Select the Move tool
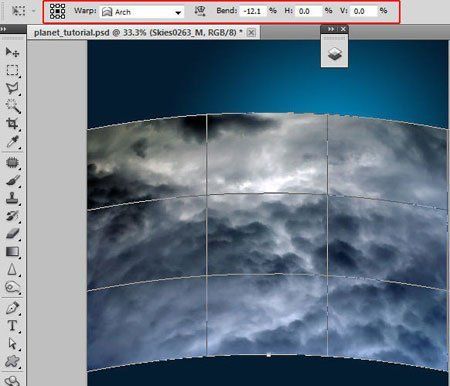450x386 pixels. [x=12, y=52]
